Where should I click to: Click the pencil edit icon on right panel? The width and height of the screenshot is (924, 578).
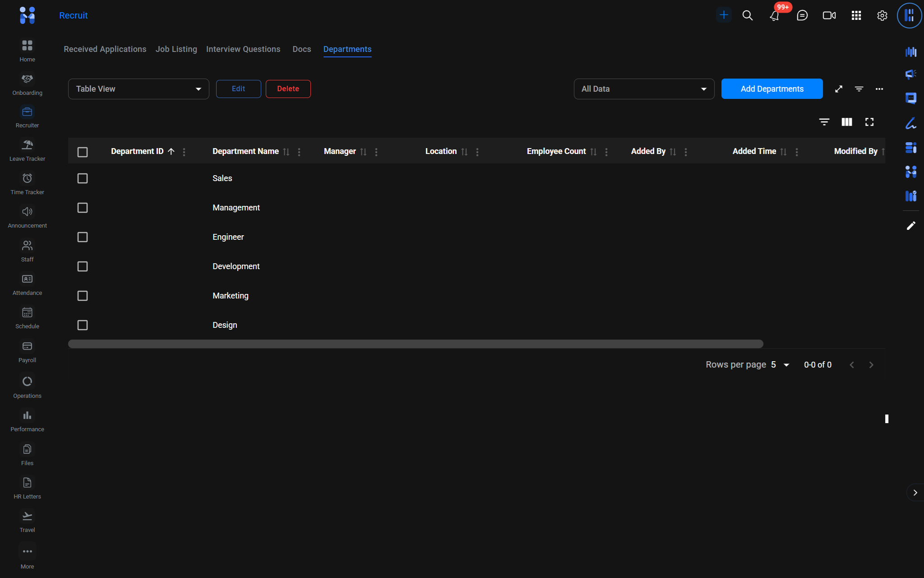910,226
